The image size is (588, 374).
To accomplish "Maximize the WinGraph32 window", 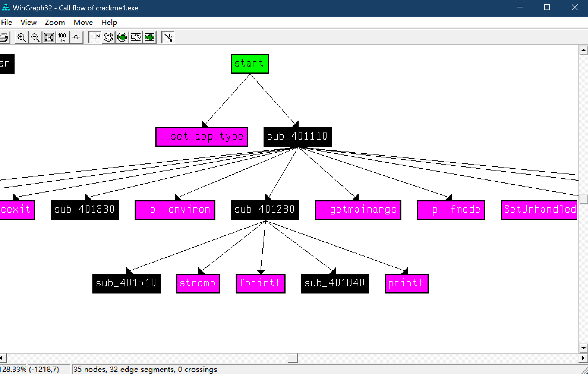I will point(547,8).
